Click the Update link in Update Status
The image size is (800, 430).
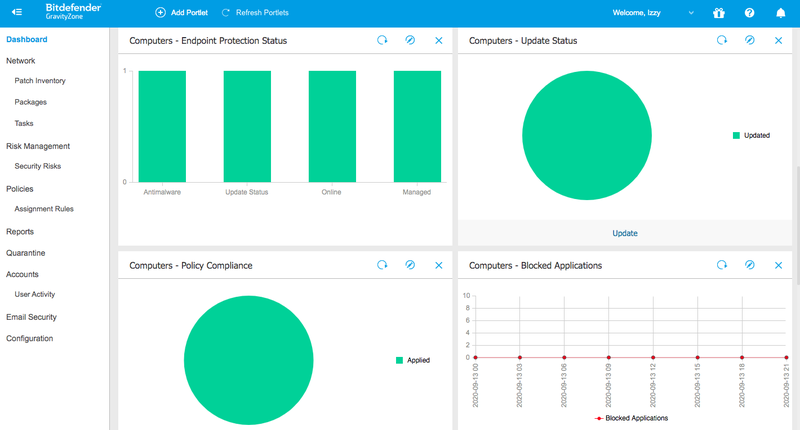pyautogui.click(x=624, y=233)
